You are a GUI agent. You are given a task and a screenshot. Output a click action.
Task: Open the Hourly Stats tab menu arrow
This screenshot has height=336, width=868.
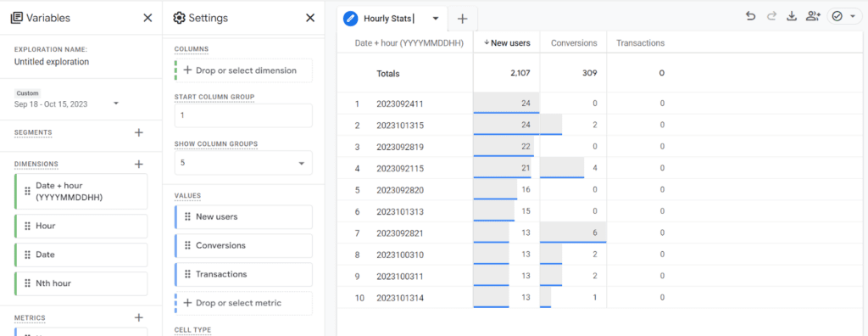[436, 19]
